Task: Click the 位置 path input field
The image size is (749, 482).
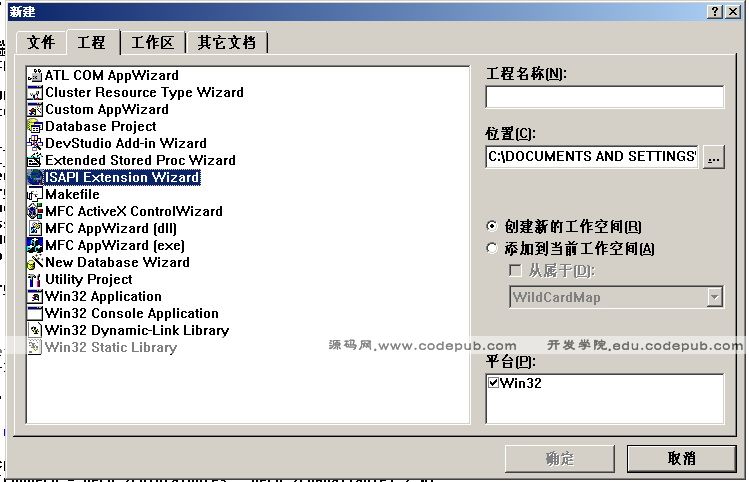Action: (x=592, y=157)
